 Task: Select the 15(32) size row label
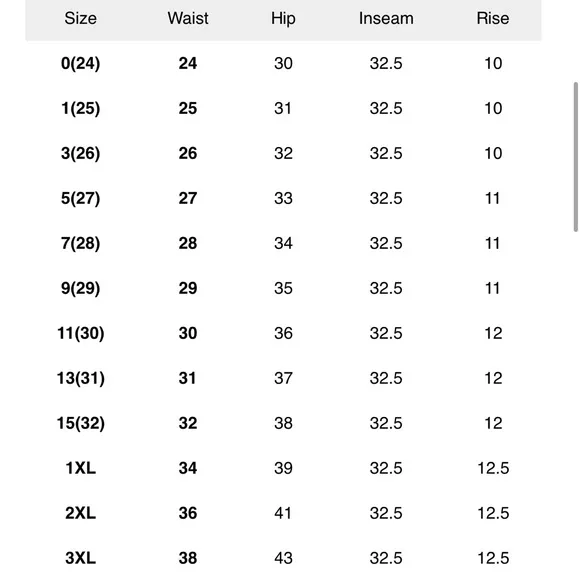81,423
